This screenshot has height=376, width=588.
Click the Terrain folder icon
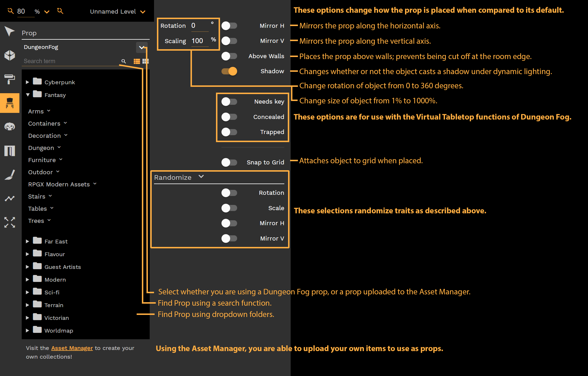pos(37,304)
